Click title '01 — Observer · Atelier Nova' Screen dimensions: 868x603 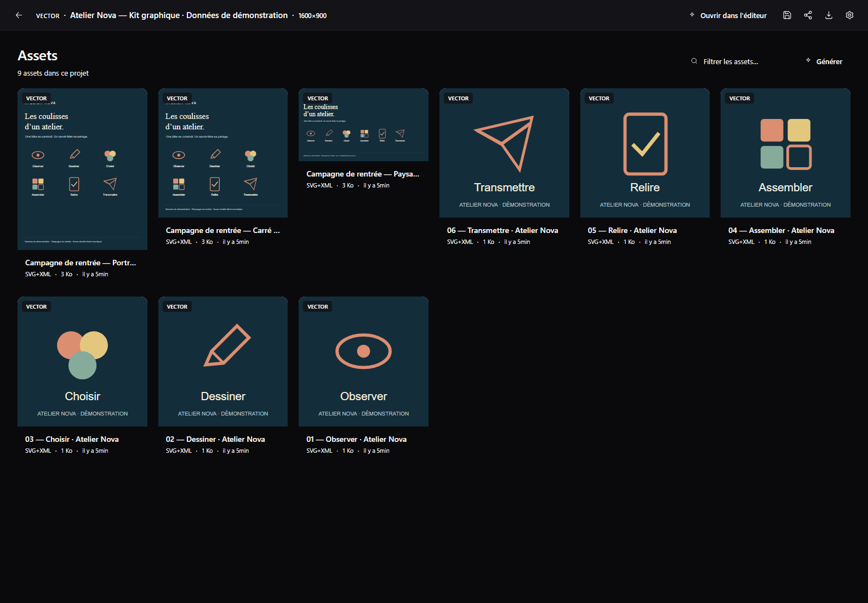click(x=357, y=440)
